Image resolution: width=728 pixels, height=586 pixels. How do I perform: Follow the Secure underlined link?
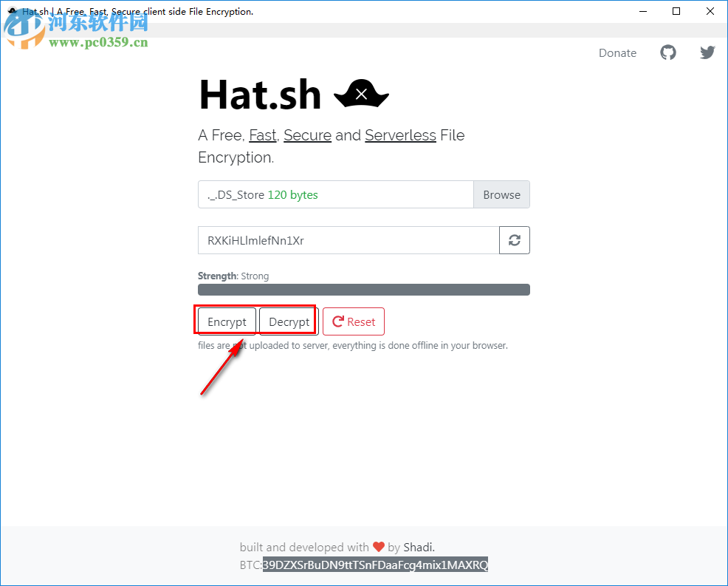(x=307, y=135)
